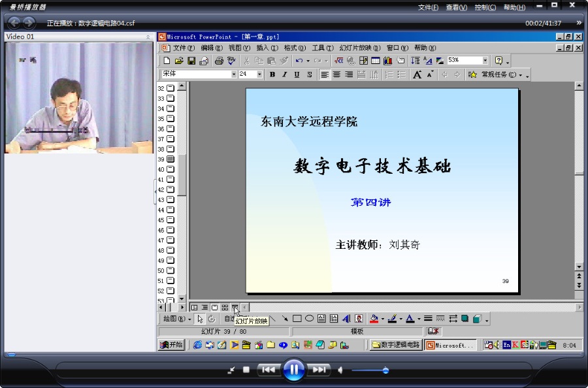Select the Oval drawing tool
The height and width of the screenshot is (388, 588).
310,319
